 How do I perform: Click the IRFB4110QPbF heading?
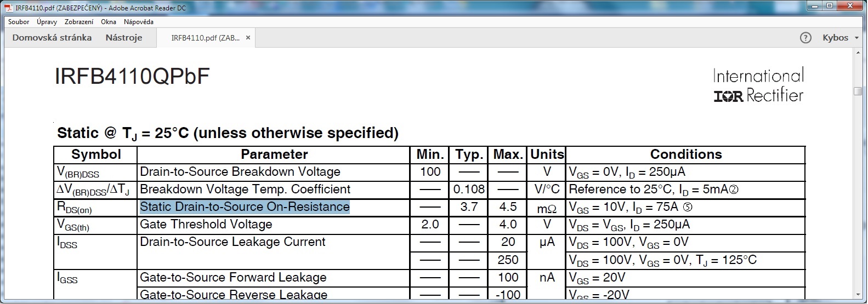point(132,77)
